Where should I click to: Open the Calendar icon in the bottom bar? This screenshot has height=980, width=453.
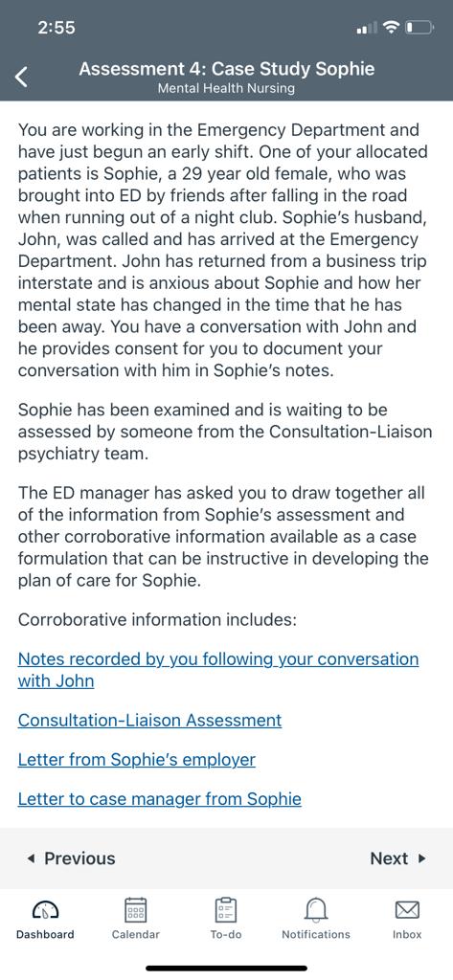coord(136,909)
